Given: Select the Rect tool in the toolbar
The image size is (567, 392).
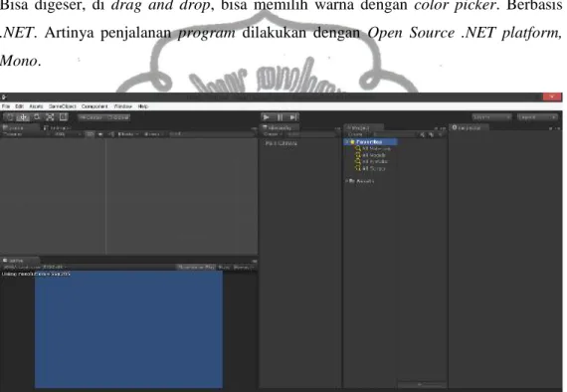Looking at the screenshot, I should coord(64,117).
